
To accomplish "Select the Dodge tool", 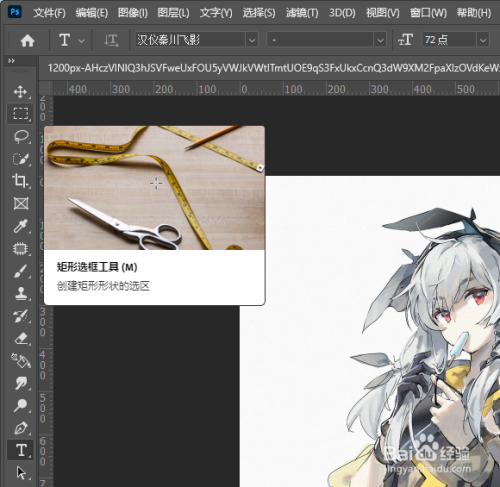I will click(x=21, y=406).
